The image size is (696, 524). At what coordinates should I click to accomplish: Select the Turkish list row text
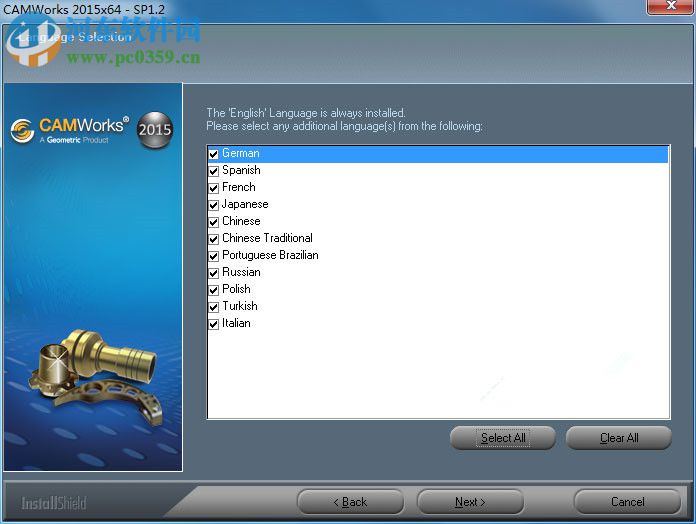[240, 306]
